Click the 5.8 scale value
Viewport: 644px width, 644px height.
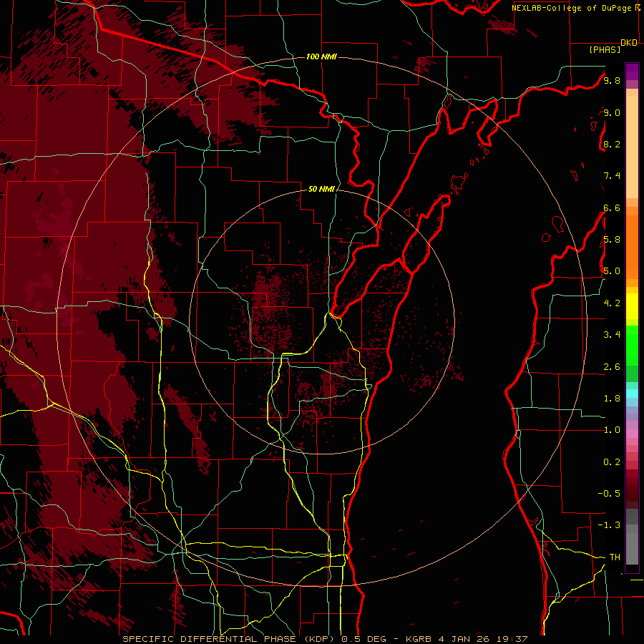pyautogui.click(x=612, y=240)
